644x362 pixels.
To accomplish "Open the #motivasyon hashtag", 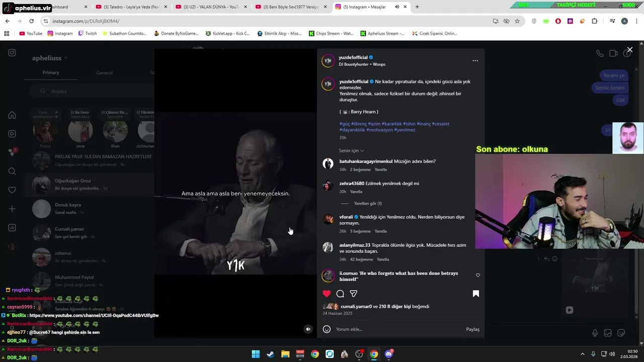I will click(380, 130).
